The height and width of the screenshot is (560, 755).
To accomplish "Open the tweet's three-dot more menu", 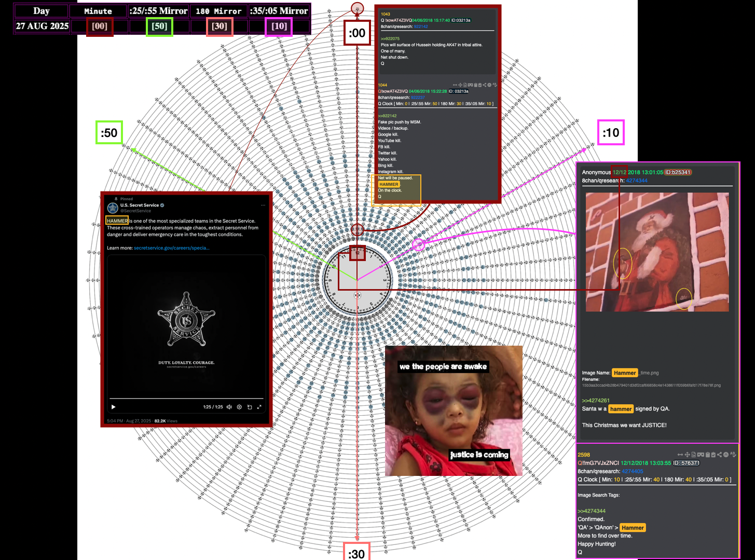I will coord(263,206).
